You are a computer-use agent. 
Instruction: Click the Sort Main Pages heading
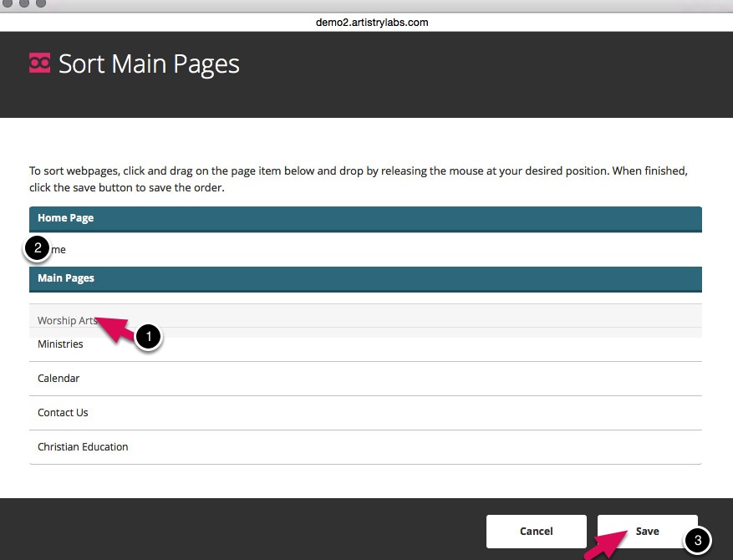click(149, 64)
